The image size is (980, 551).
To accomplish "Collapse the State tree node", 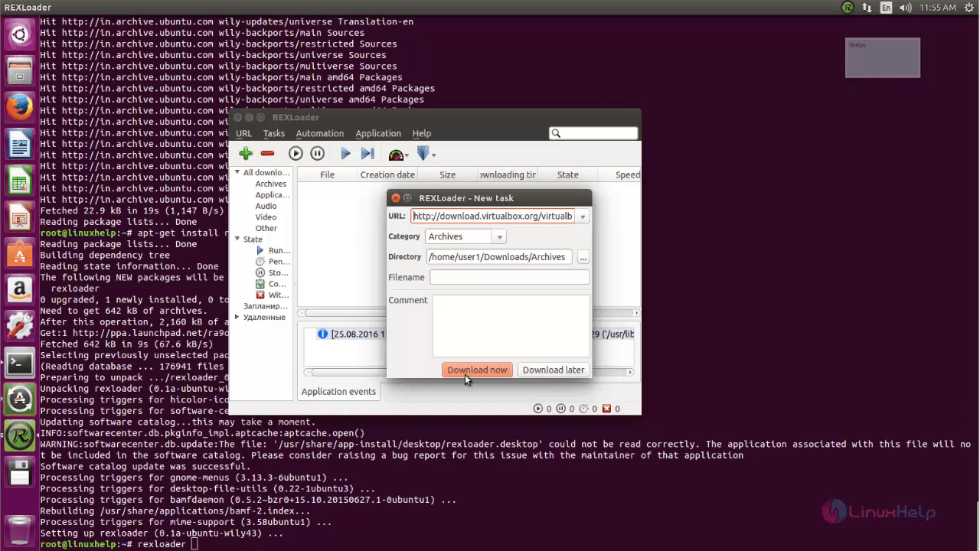I will click(237, 240).
